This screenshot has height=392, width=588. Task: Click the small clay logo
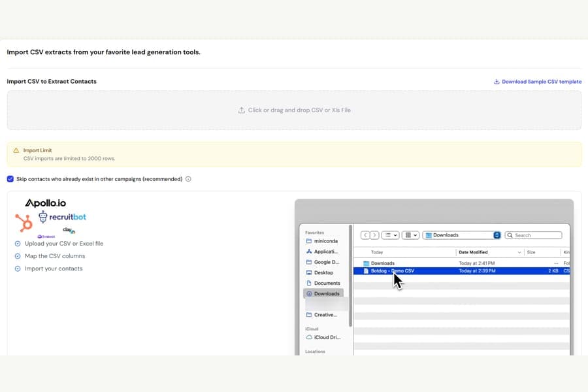69,230
